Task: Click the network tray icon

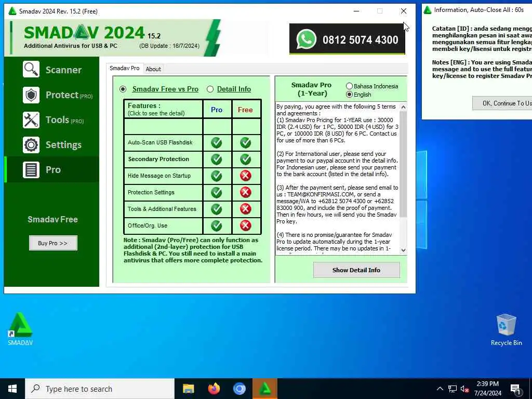Action: [x=453, y=389]
